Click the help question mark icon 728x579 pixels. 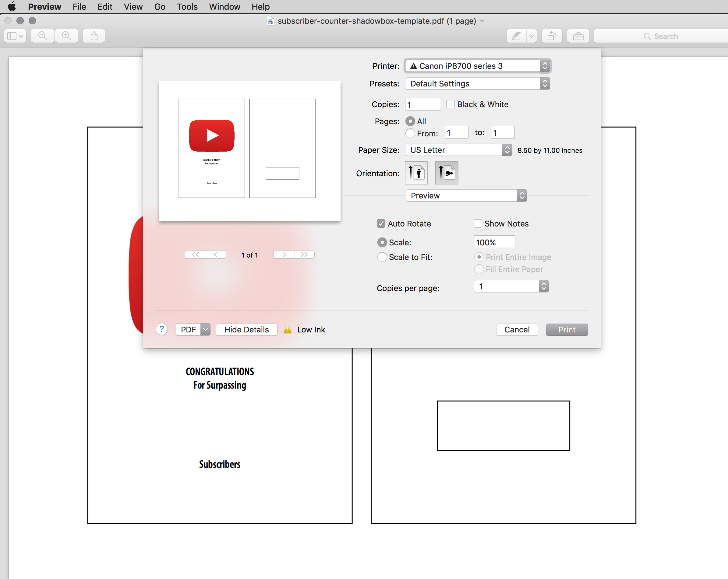tap(162, 329)
